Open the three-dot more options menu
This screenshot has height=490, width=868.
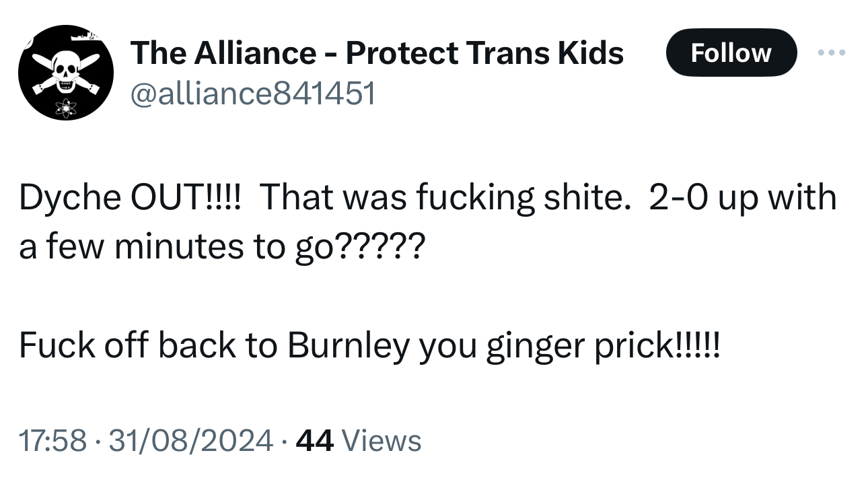click(x=832, y=53)
